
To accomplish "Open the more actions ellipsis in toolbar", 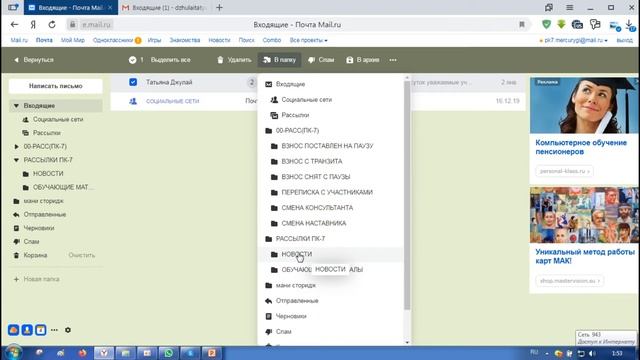I will click(393, 60).
